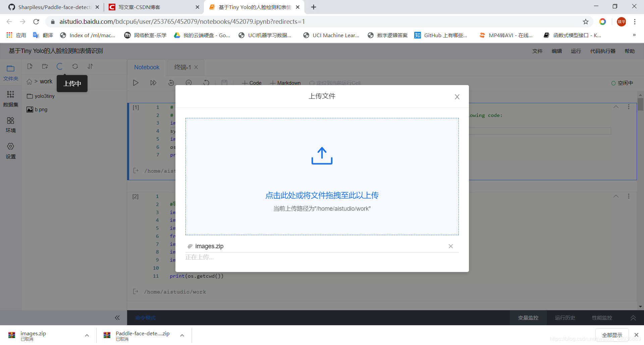
Task: Open more options for cell [2]
Action: (x=629, y=196)
